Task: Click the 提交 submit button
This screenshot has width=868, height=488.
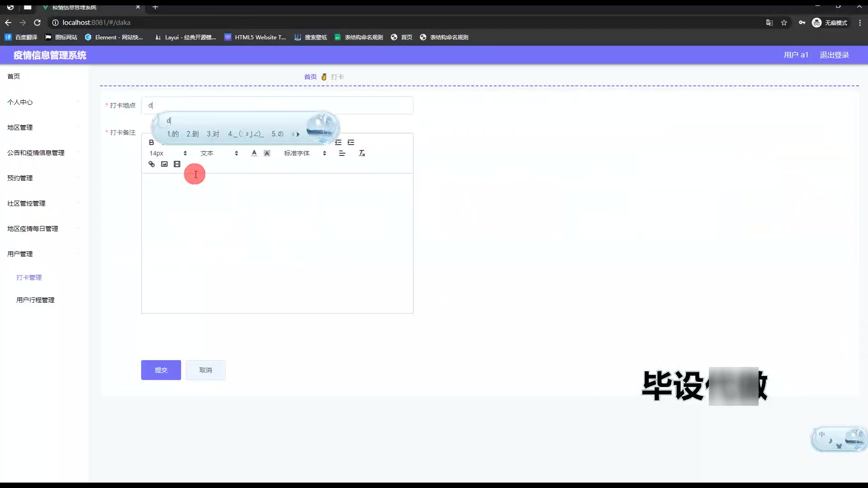Action: 161,370
